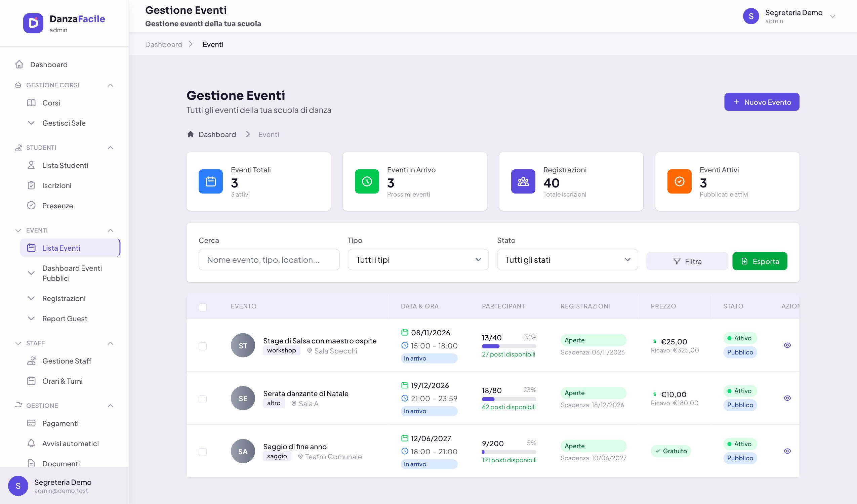Click the DanzaFacile logo icon

pyautogui.click(x=33, y=23)
